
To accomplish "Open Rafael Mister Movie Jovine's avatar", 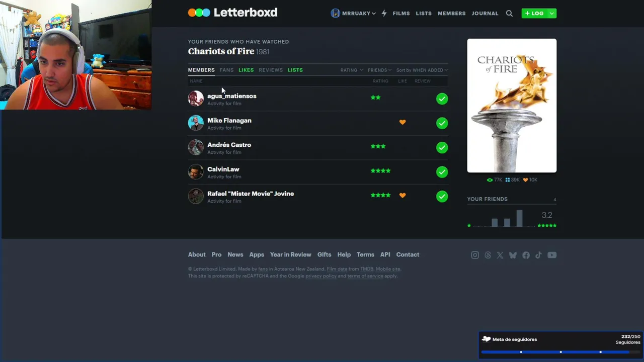I will point(196,196).
